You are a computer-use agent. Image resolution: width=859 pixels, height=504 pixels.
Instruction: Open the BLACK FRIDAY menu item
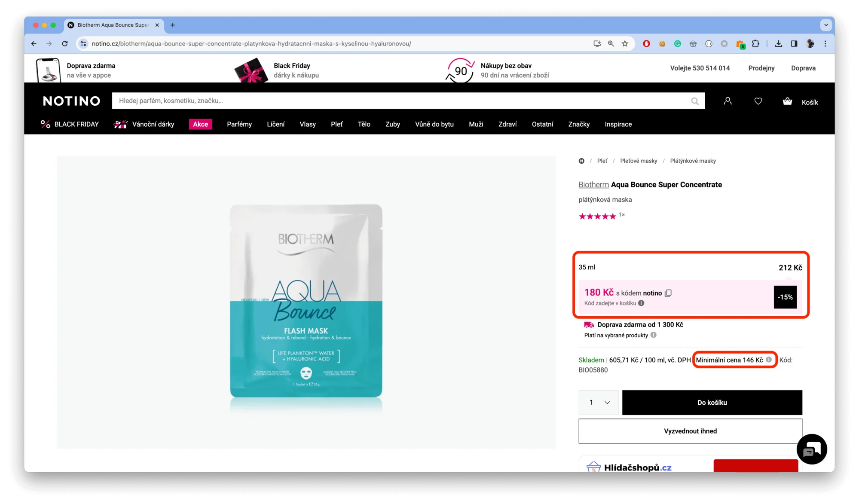[69, 124]
